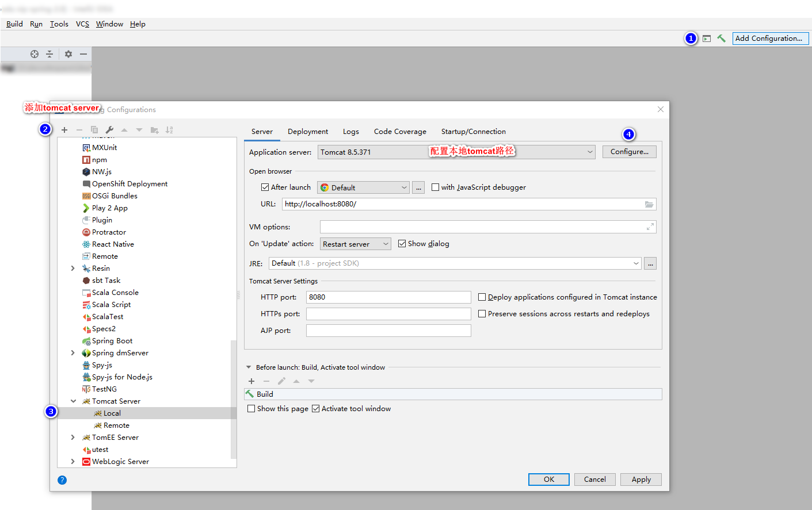812x510 pixels.
Task: Switch to the Code Coverage tab
Action: (400, 132)
